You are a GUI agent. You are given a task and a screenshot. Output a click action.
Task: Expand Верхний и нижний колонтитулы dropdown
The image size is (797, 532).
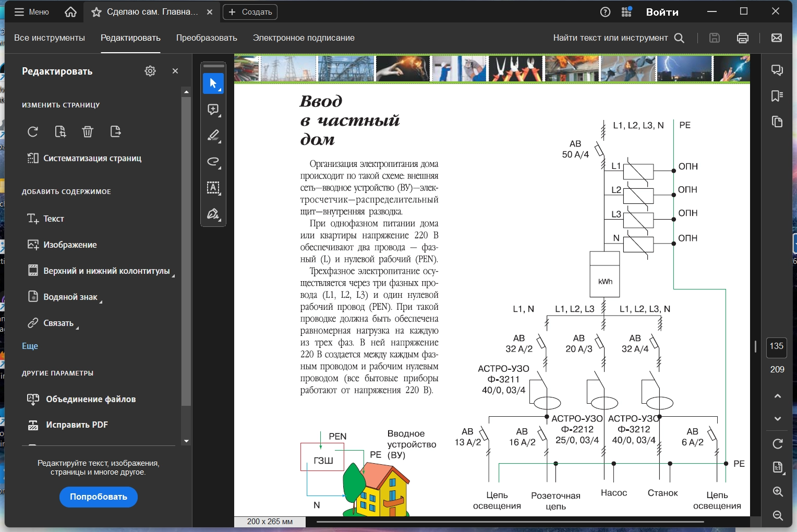[x=101, y=271]
